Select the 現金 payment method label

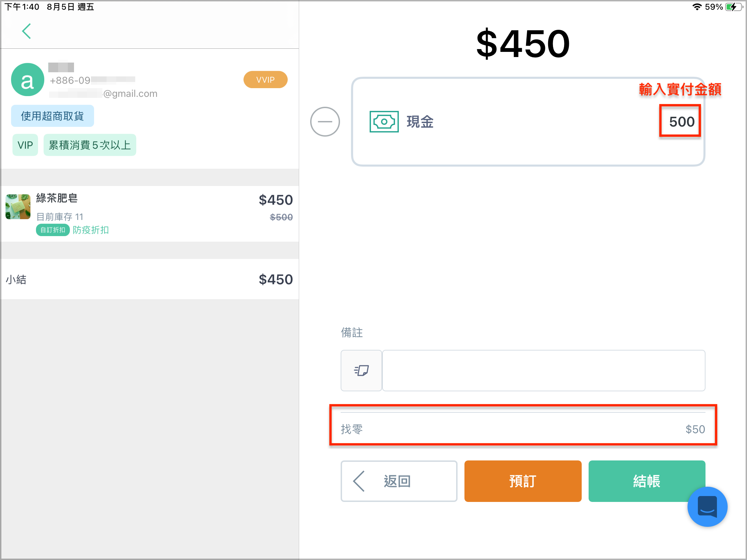point(420,122)
